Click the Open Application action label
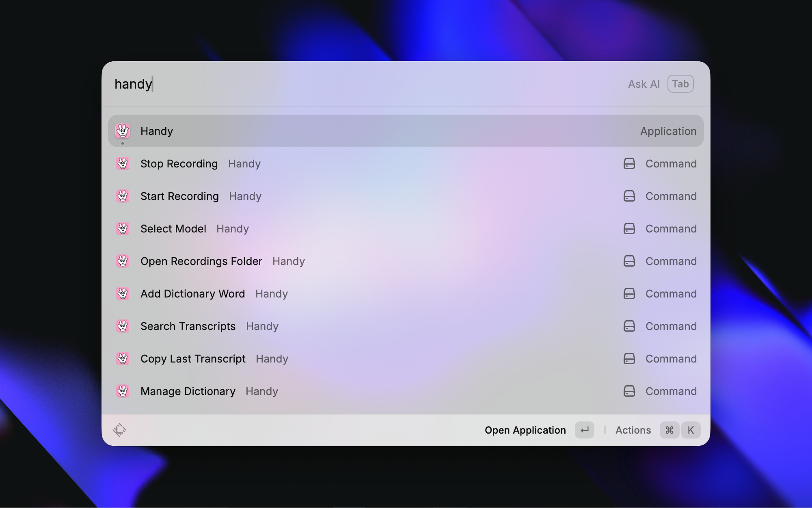Screen dimensions: 812x508 pos(525,430)
